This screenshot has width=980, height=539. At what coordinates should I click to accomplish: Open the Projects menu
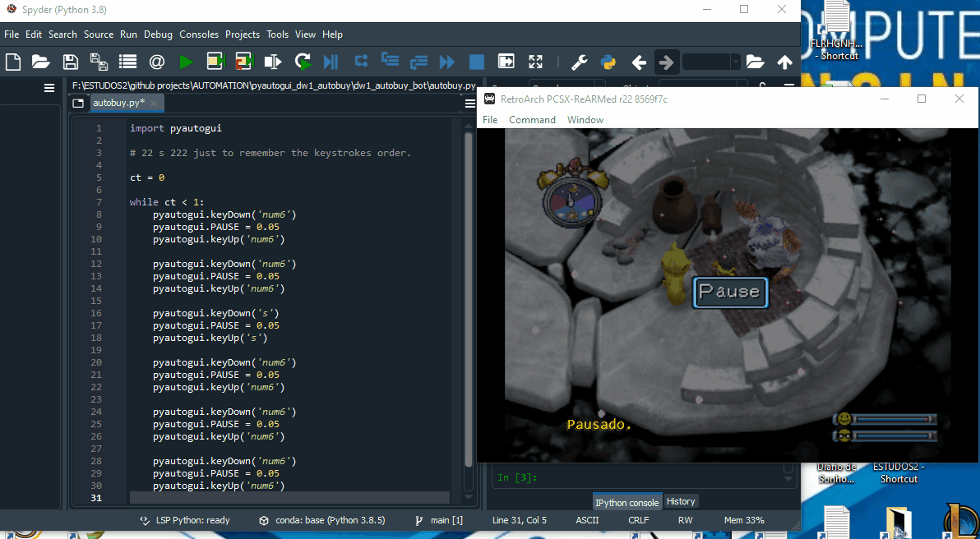[243, 35]
